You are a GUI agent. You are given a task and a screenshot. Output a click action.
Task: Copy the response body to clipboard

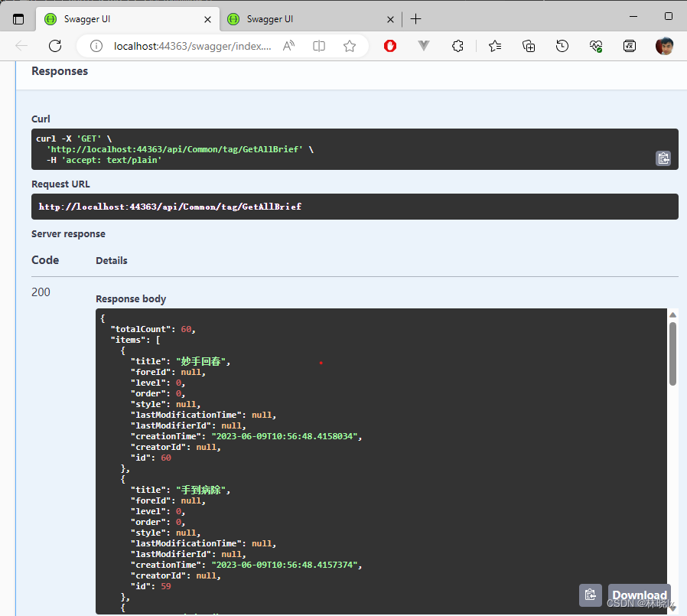(589, 595)
